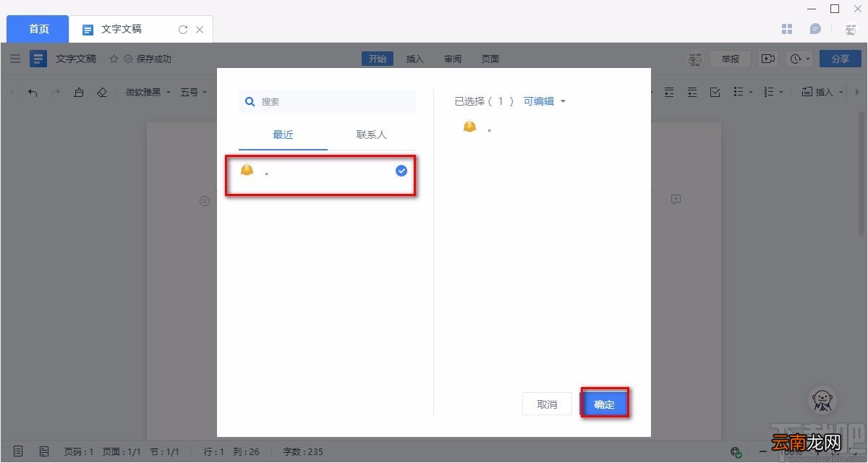Click the outline marker left of page
The image size is (868, 463).
pos(205,201)
